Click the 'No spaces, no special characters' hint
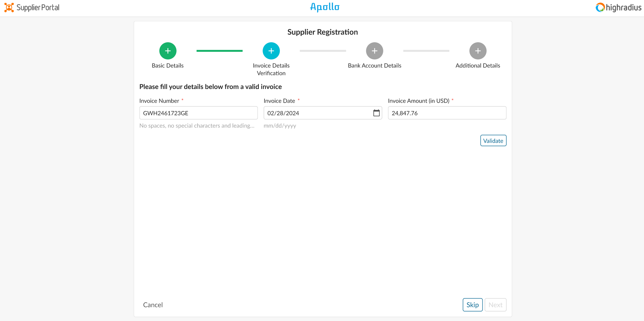The height and width of the screenshot is (321, 644). (x=197, y=126)
